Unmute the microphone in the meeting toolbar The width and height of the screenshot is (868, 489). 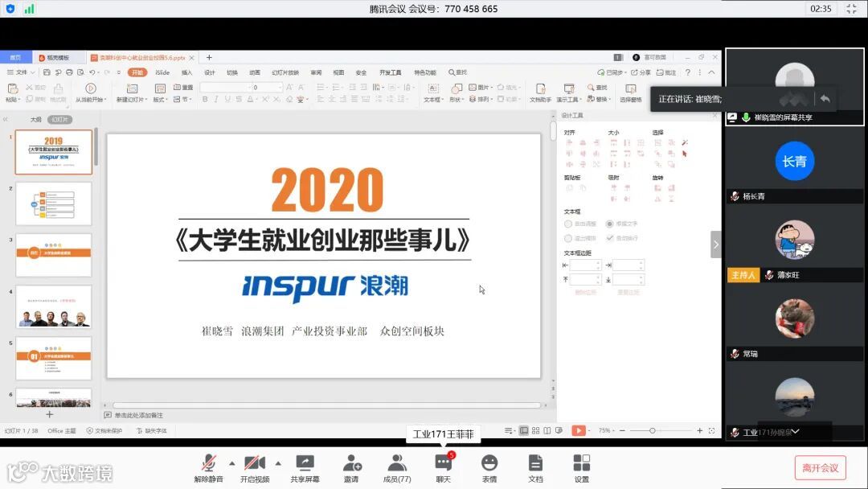coord(208,469)
